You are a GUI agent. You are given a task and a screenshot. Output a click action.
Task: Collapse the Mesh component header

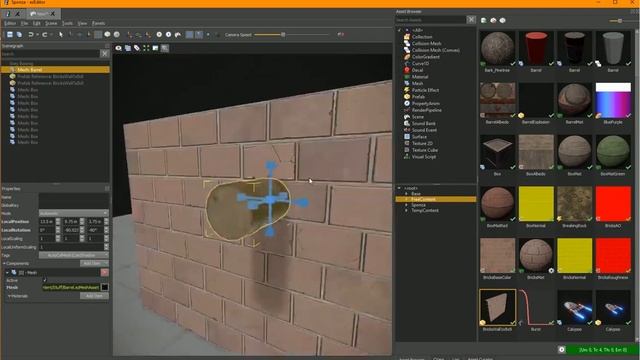pos(7,273)
